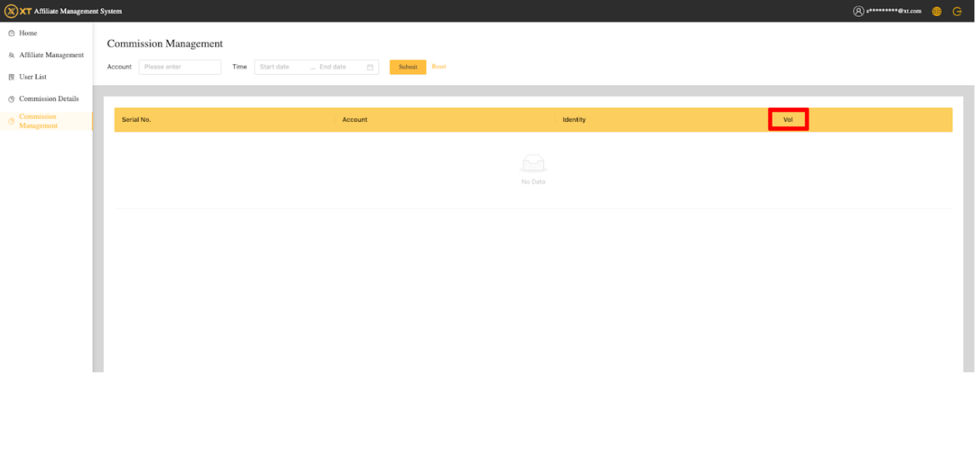Click the masked xt.com email address

point(893,11)
